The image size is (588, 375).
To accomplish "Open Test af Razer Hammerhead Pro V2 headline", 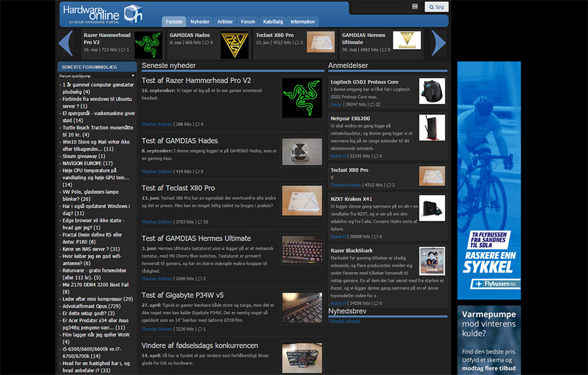I will point(196,80).
